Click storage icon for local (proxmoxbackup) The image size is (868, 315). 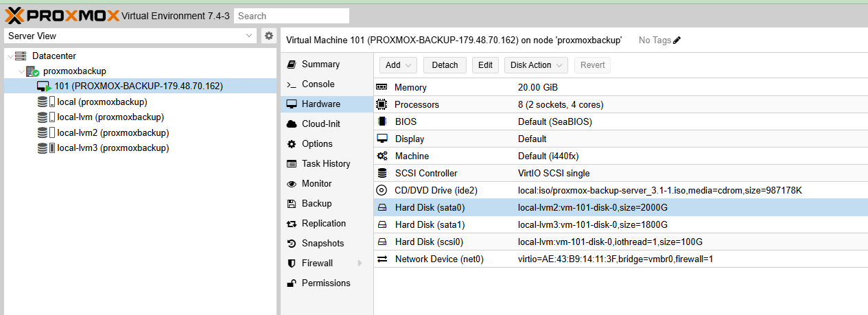pos(46,102)
